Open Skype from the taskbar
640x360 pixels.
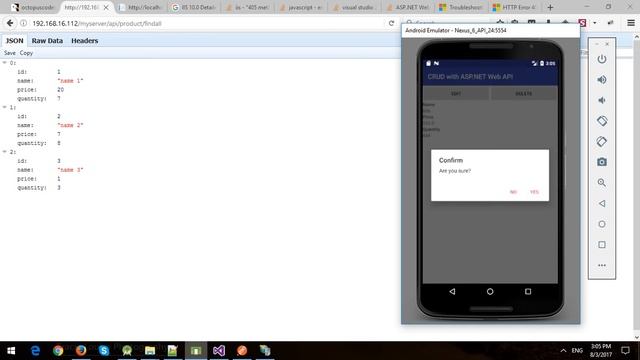point(104,351)
